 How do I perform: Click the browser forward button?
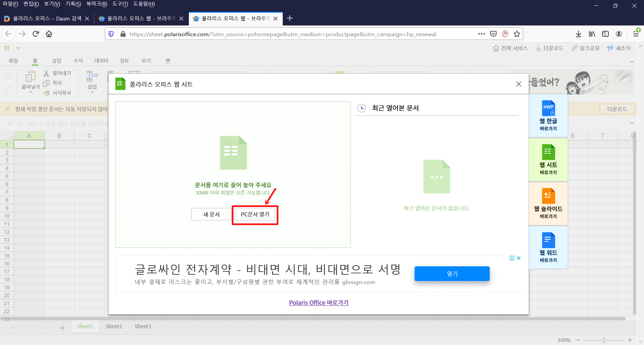[x=22, y=34]
